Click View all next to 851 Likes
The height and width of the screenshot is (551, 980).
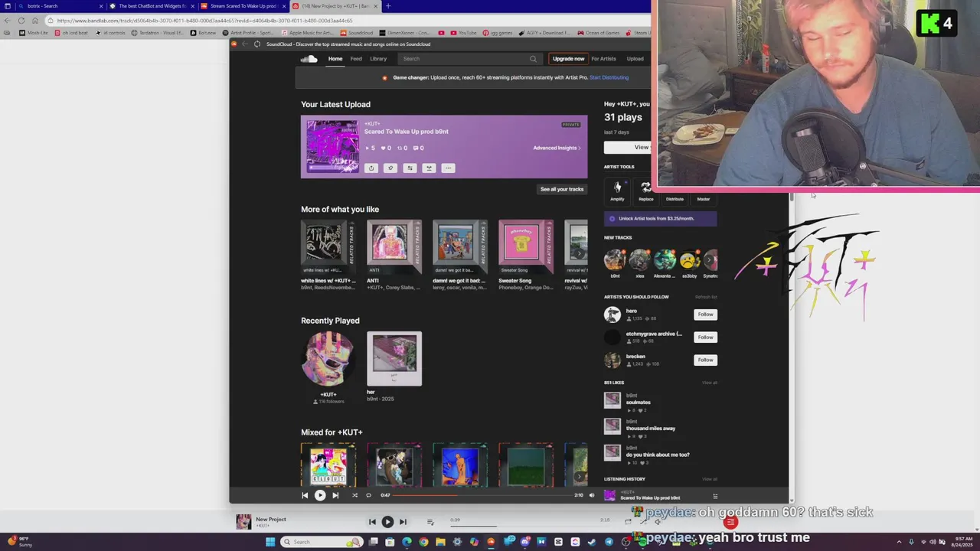710,383
